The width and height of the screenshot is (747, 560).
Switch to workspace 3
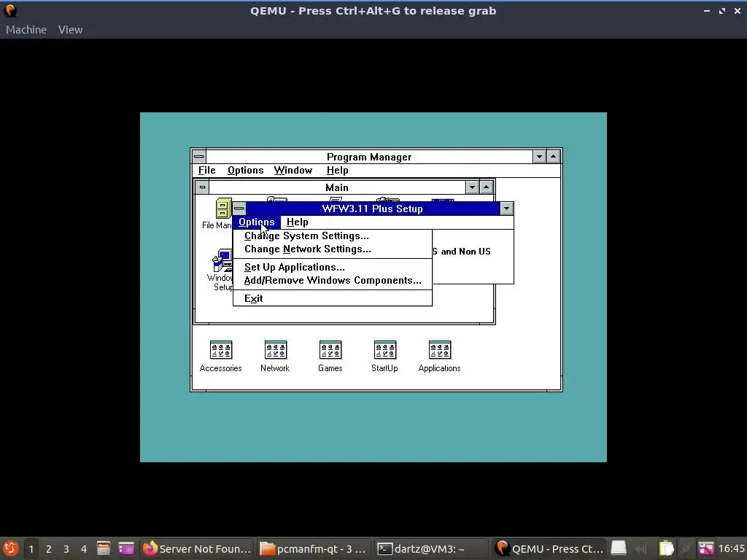click(x=66, y=548)
